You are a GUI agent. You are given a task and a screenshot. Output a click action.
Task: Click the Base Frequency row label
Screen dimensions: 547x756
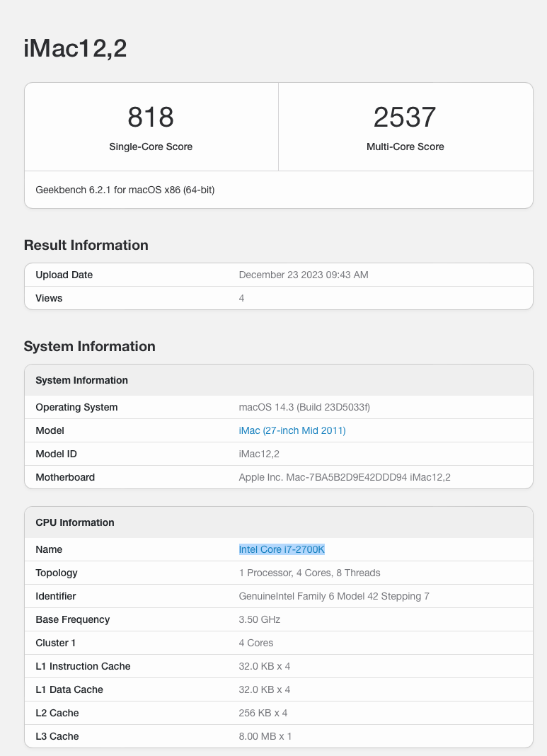click(73, 619)
